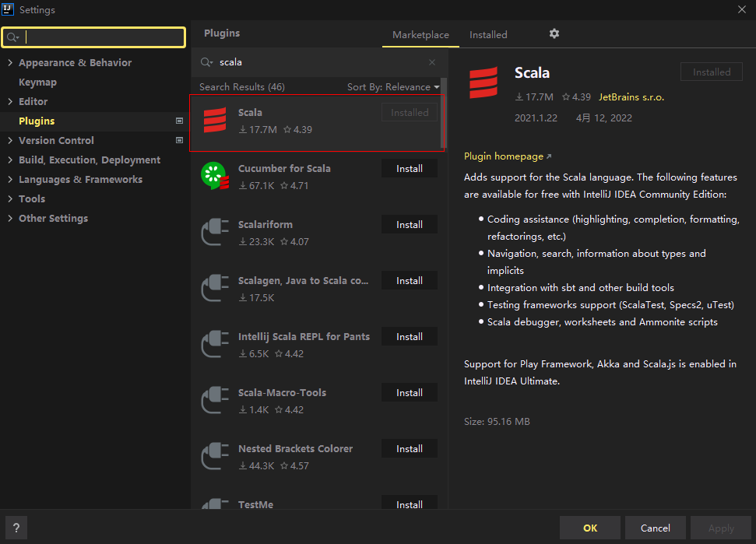Click the Scalagen plugin icon
Image resolution: width=756 pixels, height=544 pixels.
(215, 288)
